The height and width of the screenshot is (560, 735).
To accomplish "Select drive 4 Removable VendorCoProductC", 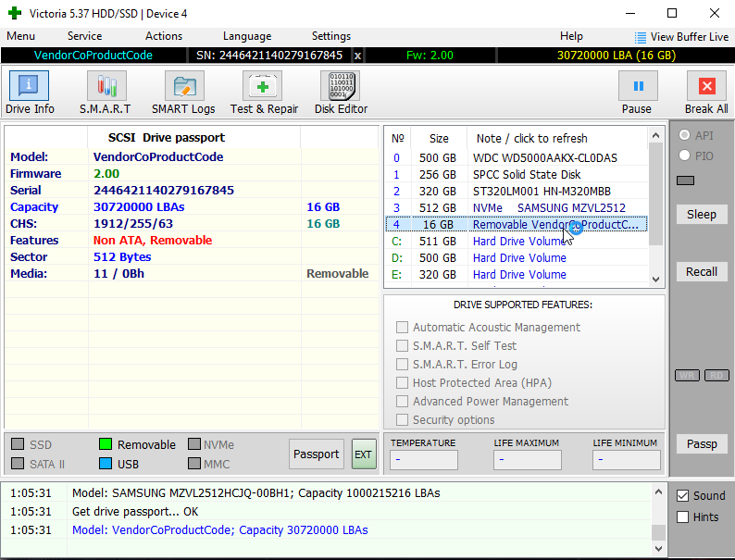I will point(517,225).
